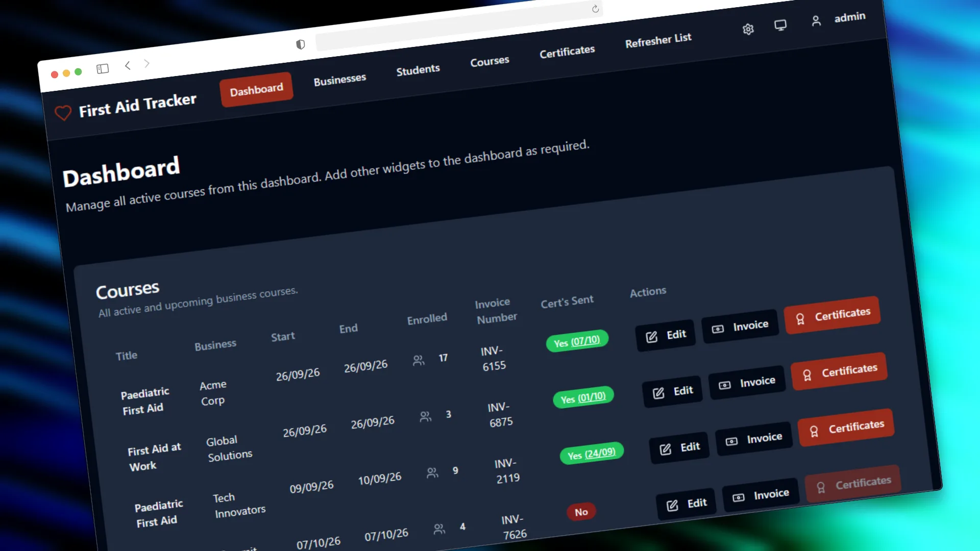Screen dimensions: 980x551
Task: Open Invoice for INV-2119 course
Action: point(754,439)
